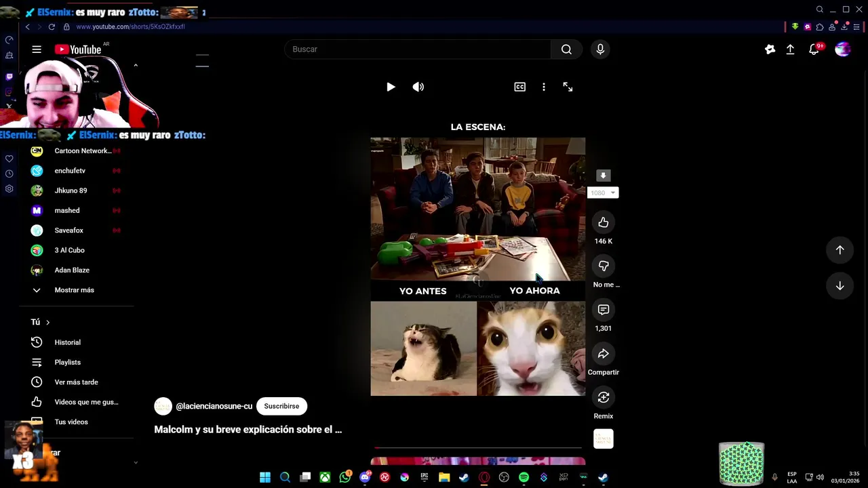Start voice search with microphone icon

point(600,49)
